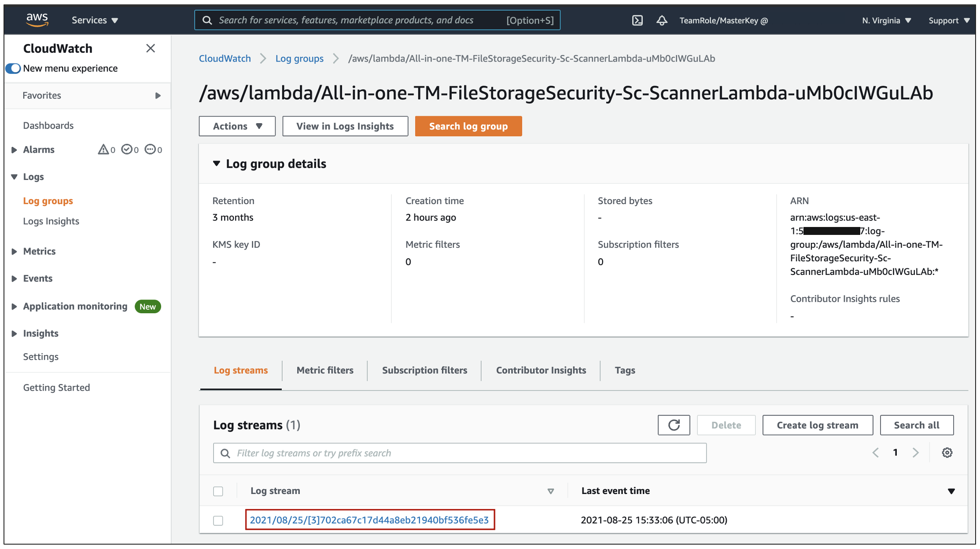This screenshot has width=980, height=549.
Task: Expand the Metrics sidebar section
Action: (14, 251)
